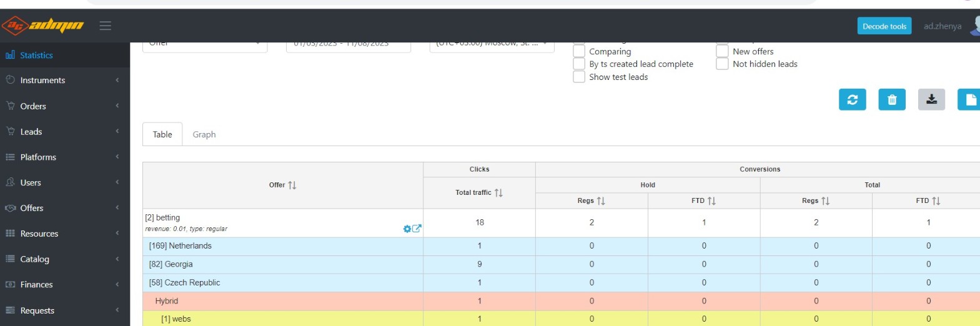Viewport: 980px width, 326px height.
Task: Switch to the Table tab
Action: (x=162, y=134)
